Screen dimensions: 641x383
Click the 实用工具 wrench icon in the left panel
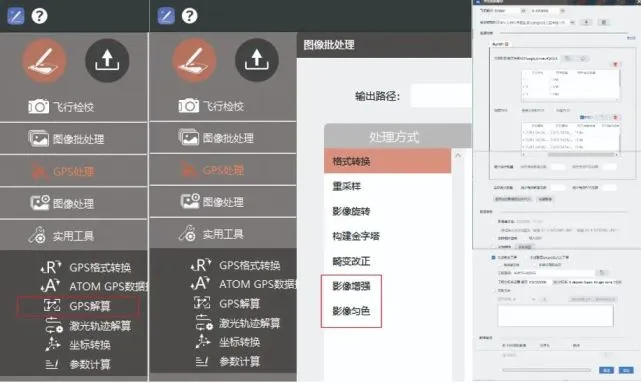point(37,235)
